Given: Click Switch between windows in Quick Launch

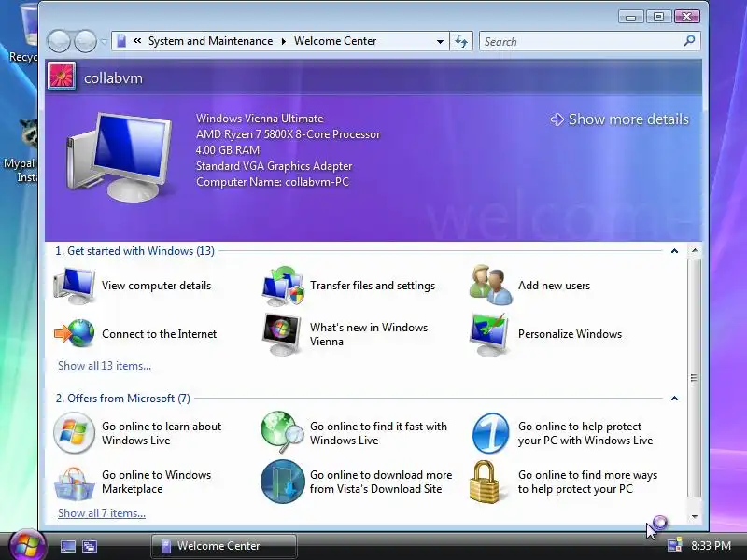Looking at the screenshot, I should [90, 546].
